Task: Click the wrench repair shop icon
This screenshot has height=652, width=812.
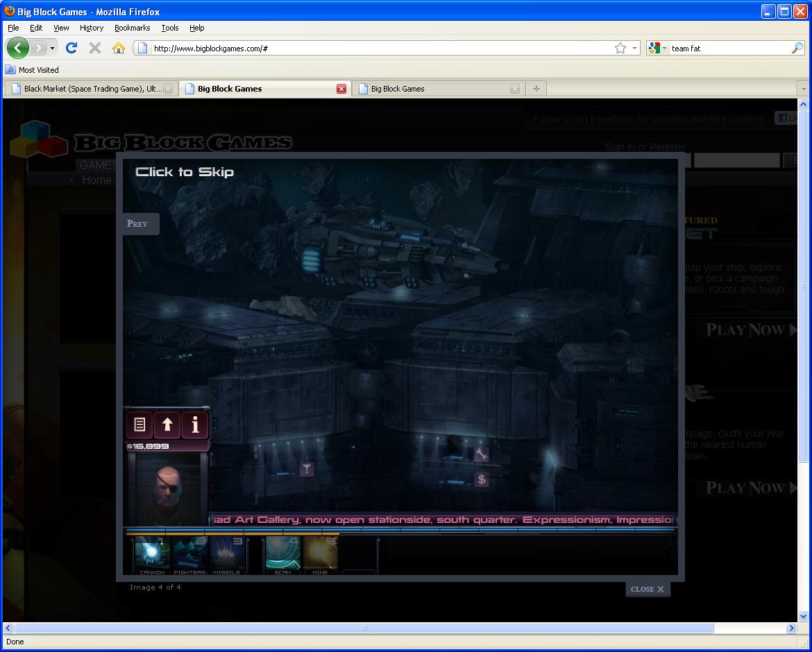Action: [481, 454]
